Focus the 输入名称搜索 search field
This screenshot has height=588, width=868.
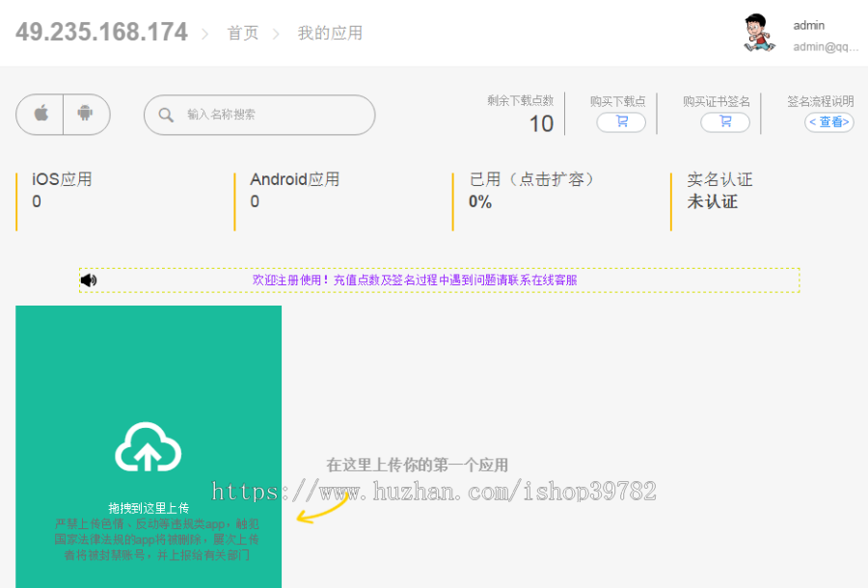click(x=270, y=115)
